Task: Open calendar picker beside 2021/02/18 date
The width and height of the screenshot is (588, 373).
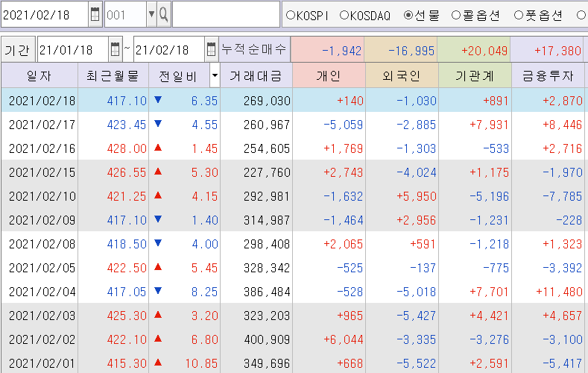Action: (x=95, y=14)
